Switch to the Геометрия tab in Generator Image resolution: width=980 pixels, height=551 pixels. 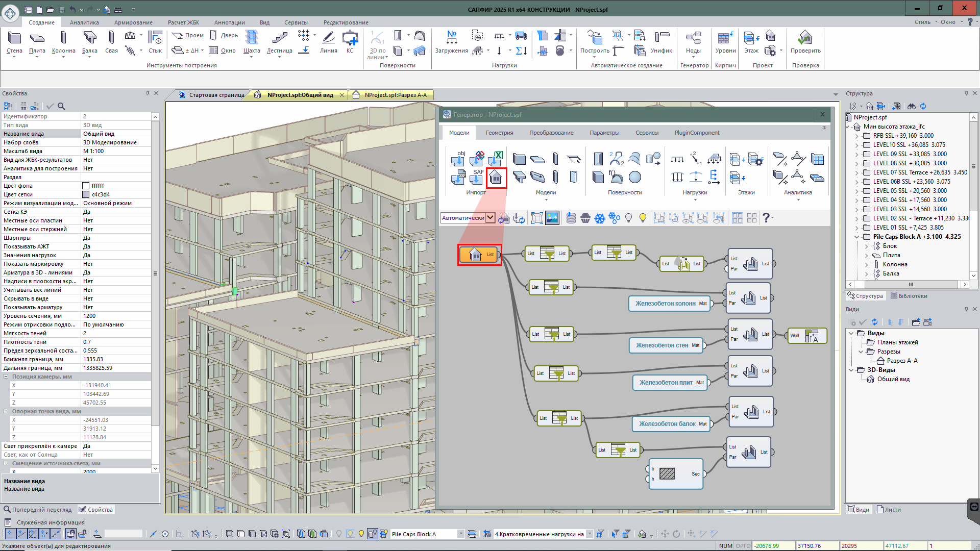499,133
